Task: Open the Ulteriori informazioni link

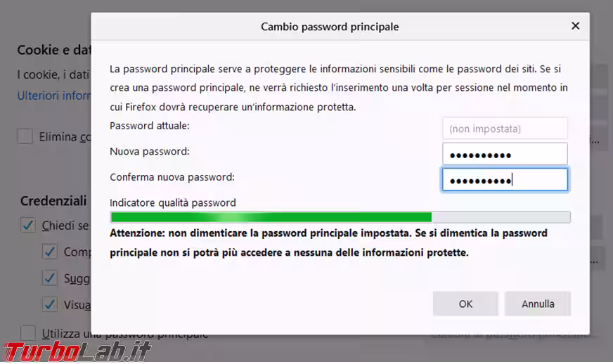Action: click(54, 96)
